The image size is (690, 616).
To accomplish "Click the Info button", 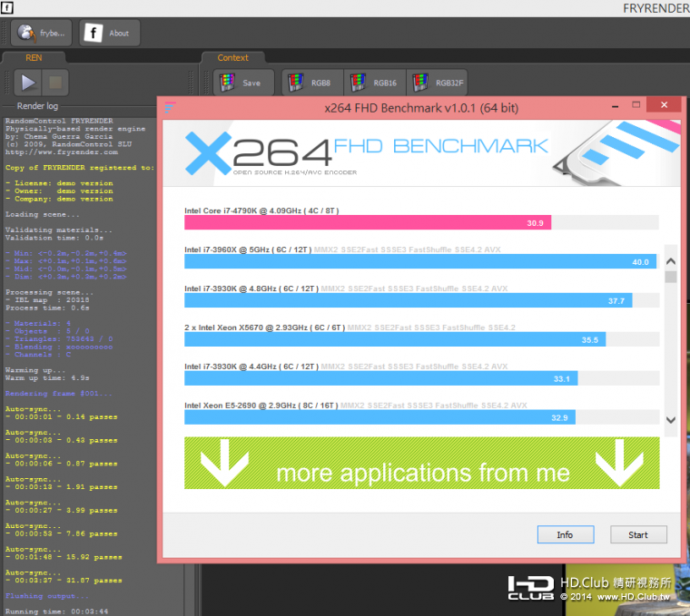I will 565,534.
